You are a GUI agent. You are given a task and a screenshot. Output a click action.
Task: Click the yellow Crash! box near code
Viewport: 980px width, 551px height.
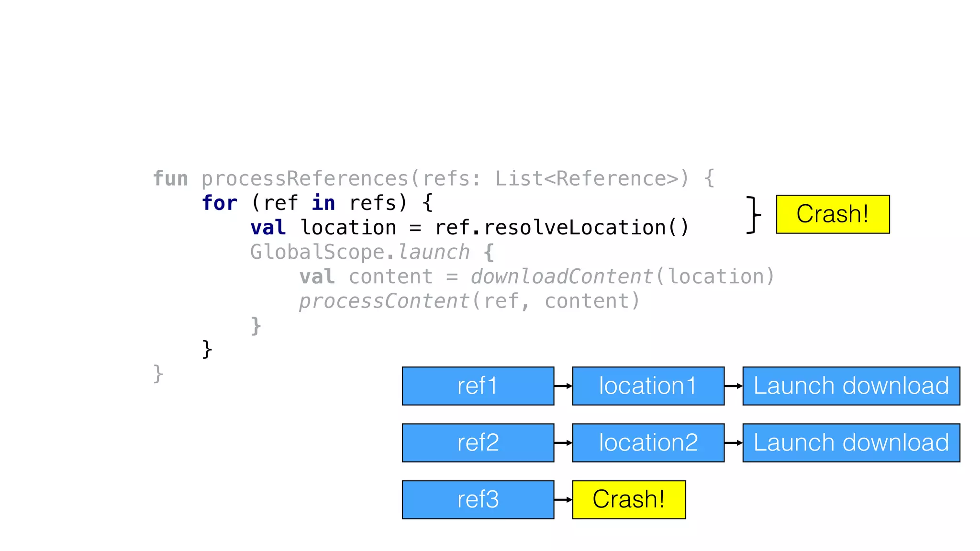tap(833, 214)
